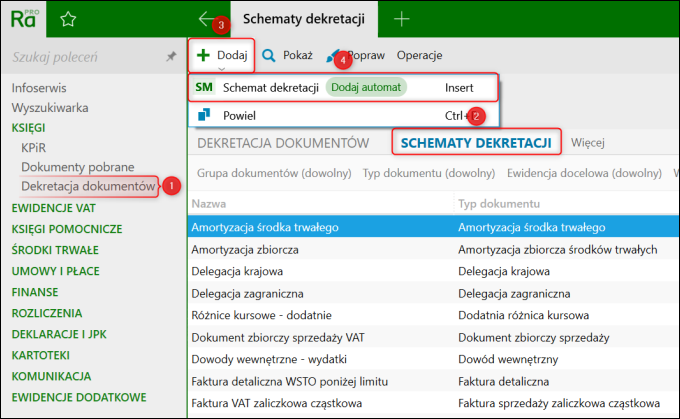Open the Typ dokumentu (dowolny) filter

click(x=429, y=173)
